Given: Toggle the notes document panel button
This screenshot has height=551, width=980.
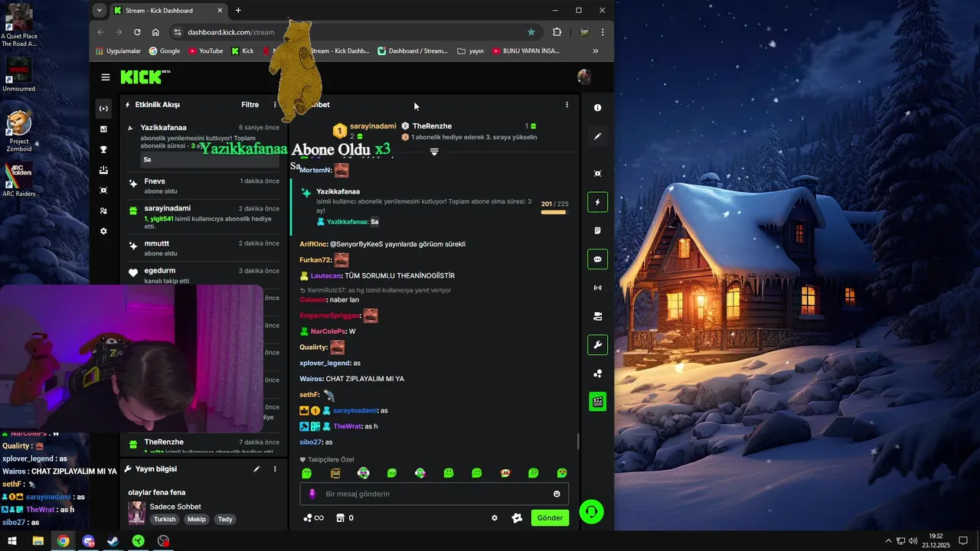Looking at the screenshot, I should (x=598, y=230).
